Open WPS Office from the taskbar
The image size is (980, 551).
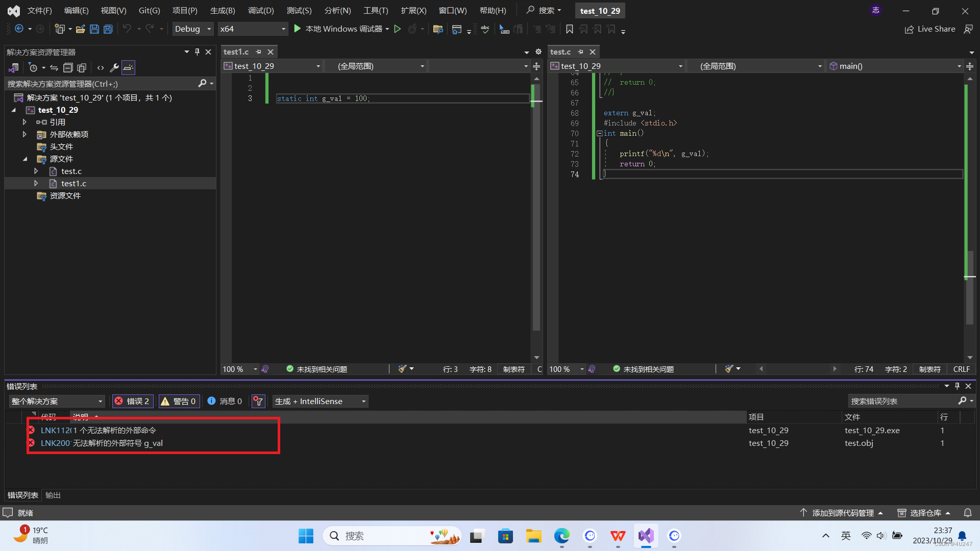(618, 536)
